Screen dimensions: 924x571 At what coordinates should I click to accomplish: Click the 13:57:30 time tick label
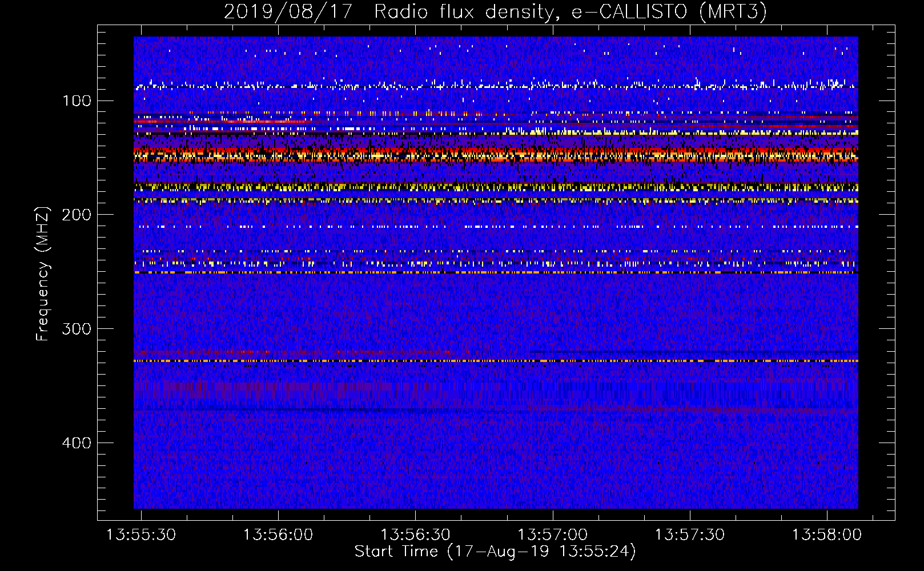point(689,535)
